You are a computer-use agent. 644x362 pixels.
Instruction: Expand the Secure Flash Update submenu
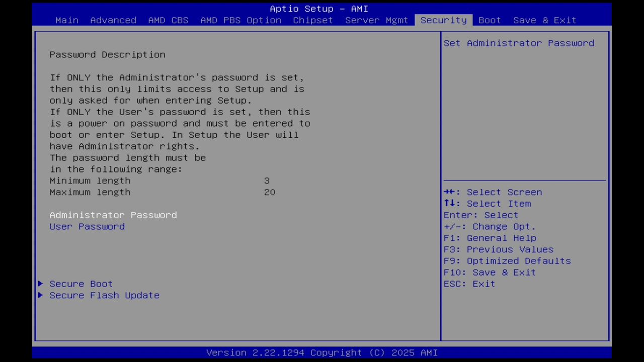(104, 295)
